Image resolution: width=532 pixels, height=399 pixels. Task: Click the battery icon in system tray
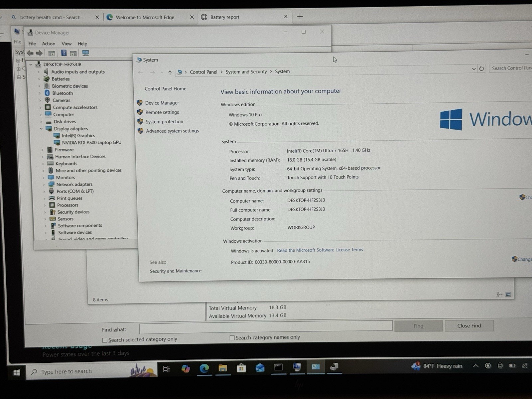pos(512,366)
